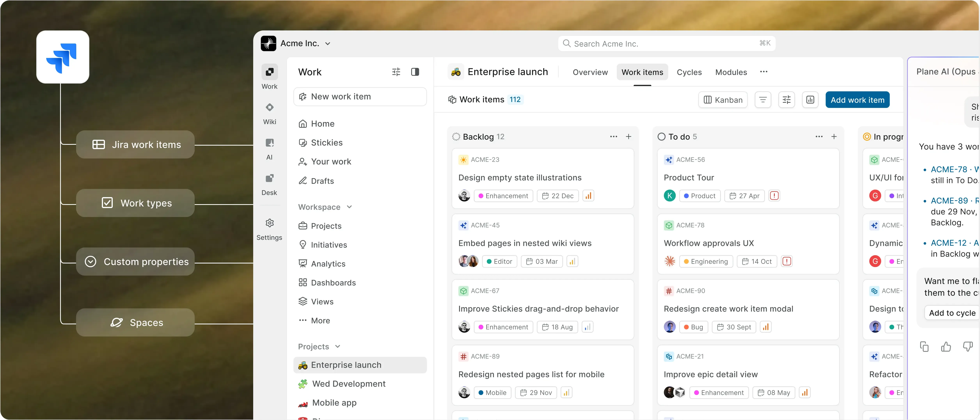Screen dimensions: 980x420
Task: Switch to the Modules tab
Action: pos(731,72)
